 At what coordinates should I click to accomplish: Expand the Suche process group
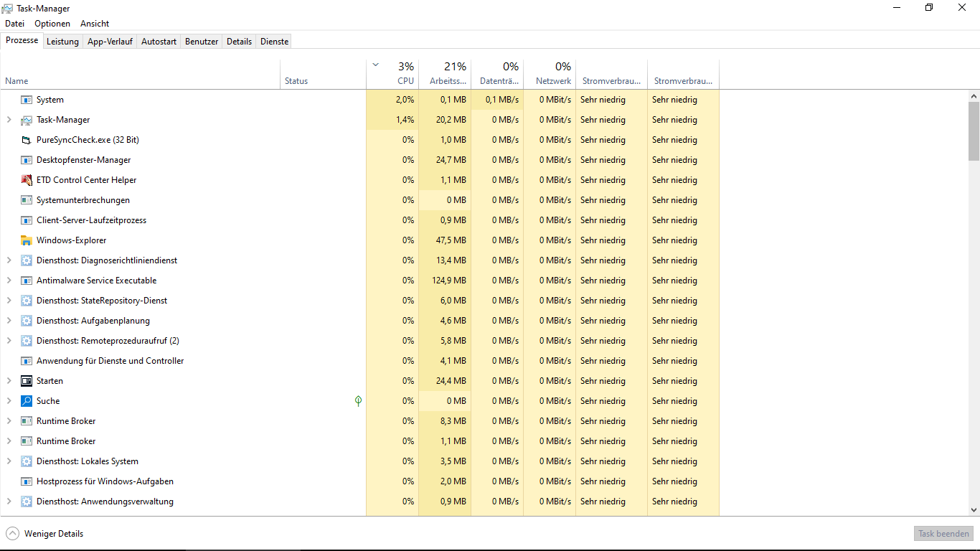coord(9,401)
